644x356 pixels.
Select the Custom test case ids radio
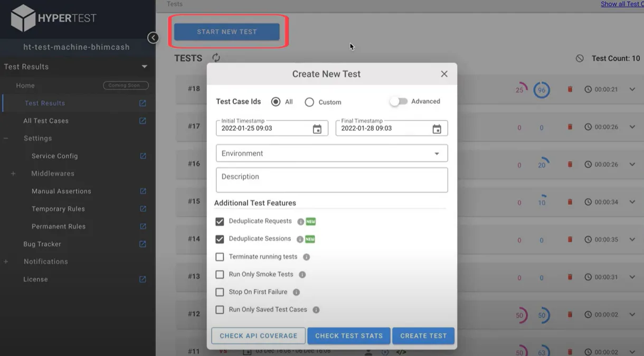point(309,102)
